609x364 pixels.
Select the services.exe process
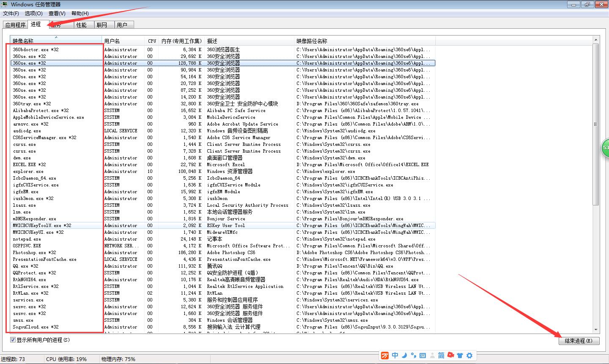[223, 300]
